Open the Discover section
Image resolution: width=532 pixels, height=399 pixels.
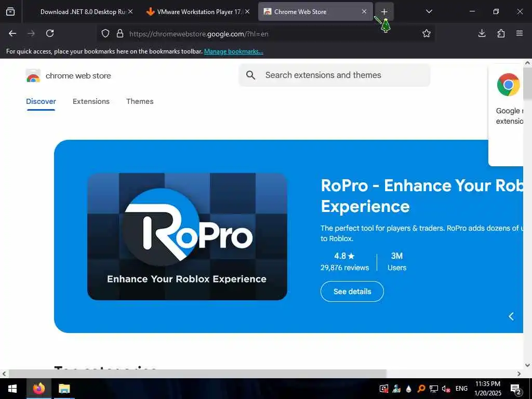click(41, 101)
